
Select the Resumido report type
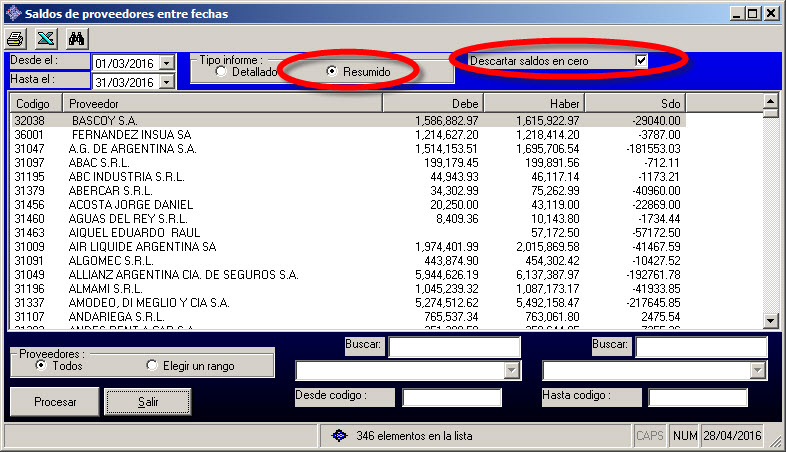pyautogui.click(x=333, y=72)
